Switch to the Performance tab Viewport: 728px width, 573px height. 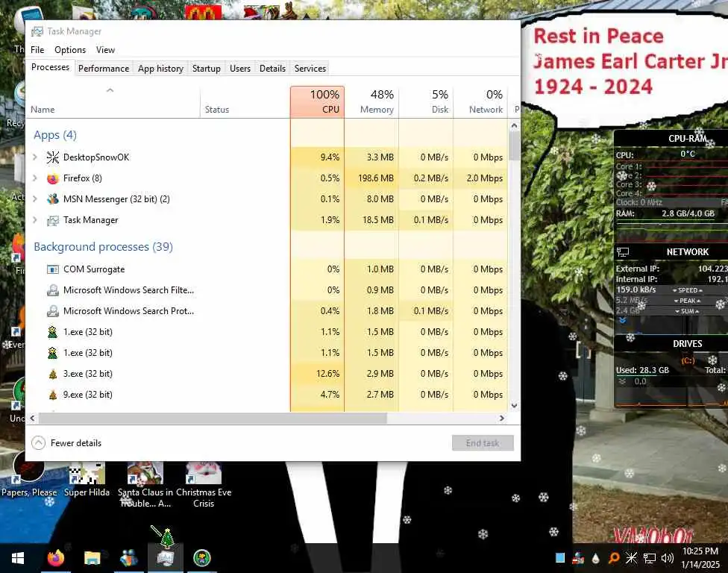click(104, 68)
